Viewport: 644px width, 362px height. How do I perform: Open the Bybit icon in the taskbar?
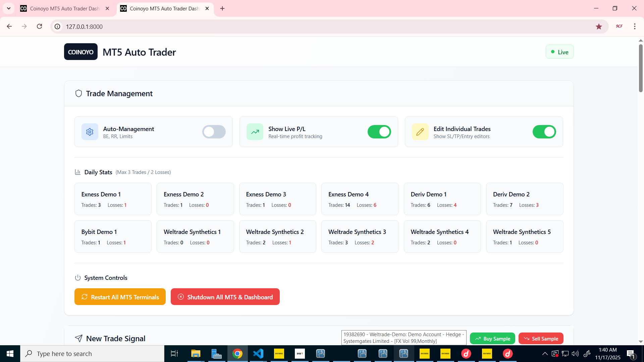[300, 353]
